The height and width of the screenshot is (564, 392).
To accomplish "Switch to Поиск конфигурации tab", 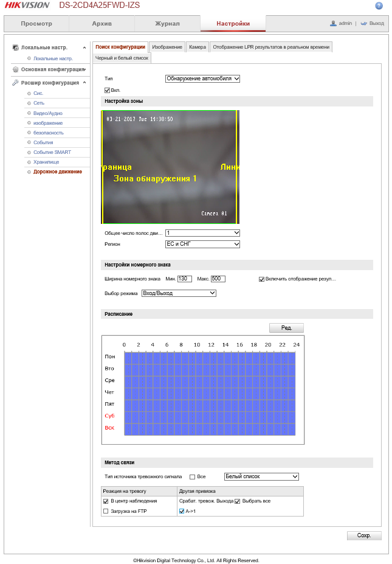I will coord(120,47).
